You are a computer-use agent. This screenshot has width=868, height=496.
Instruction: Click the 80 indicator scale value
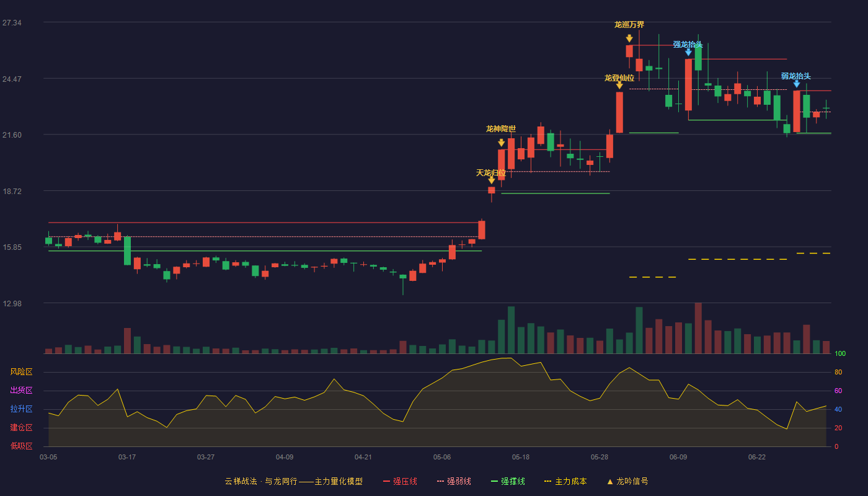click(838, 372)
